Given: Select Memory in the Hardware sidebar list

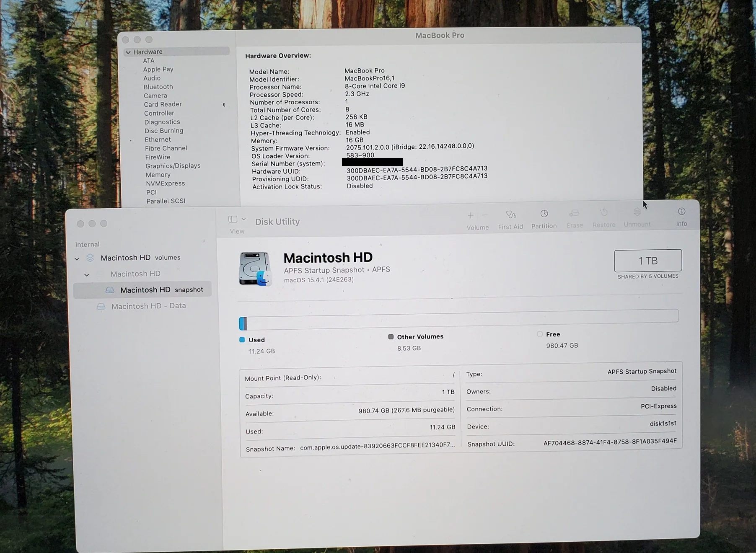Looking at the screenshot, I should (x=158, y=175).
